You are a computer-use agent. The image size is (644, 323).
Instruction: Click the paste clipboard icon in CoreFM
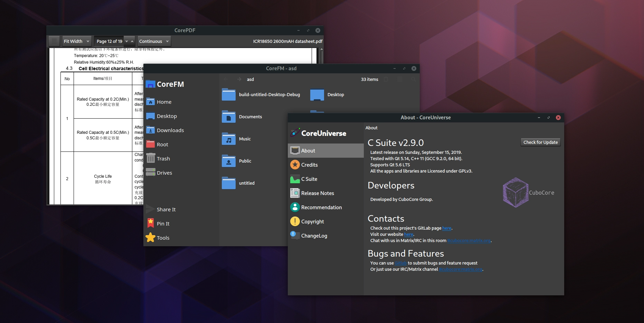point(386,79)
